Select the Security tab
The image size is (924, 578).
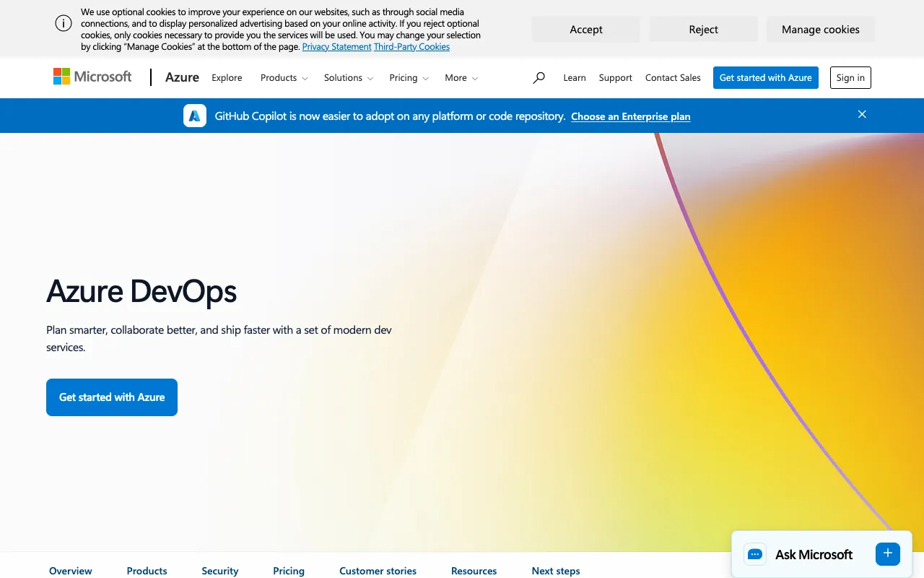pyautogui.click(x=220, y=571)
